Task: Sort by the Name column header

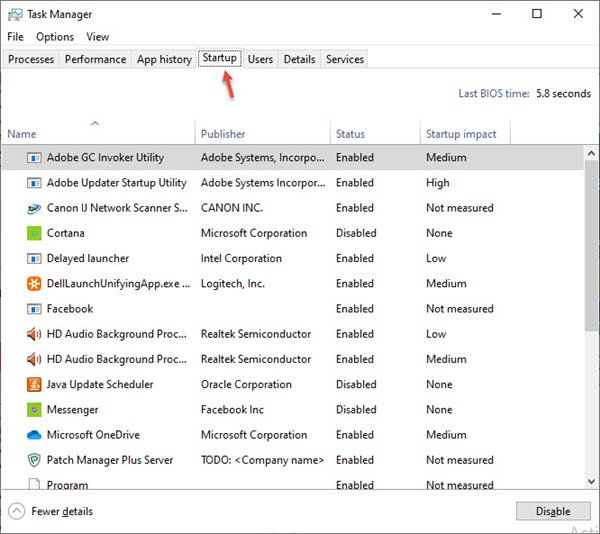Action: tap(22, 134)
